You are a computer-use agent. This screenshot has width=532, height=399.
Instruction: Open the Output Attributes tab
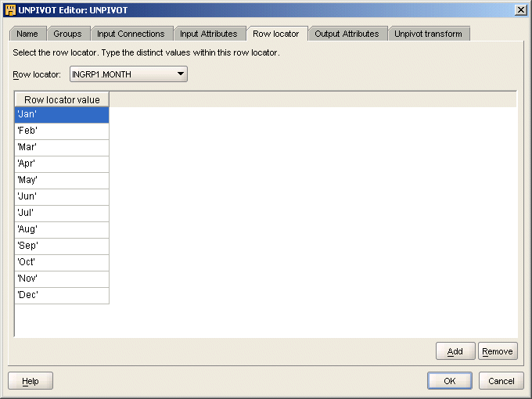click(347, 34)
